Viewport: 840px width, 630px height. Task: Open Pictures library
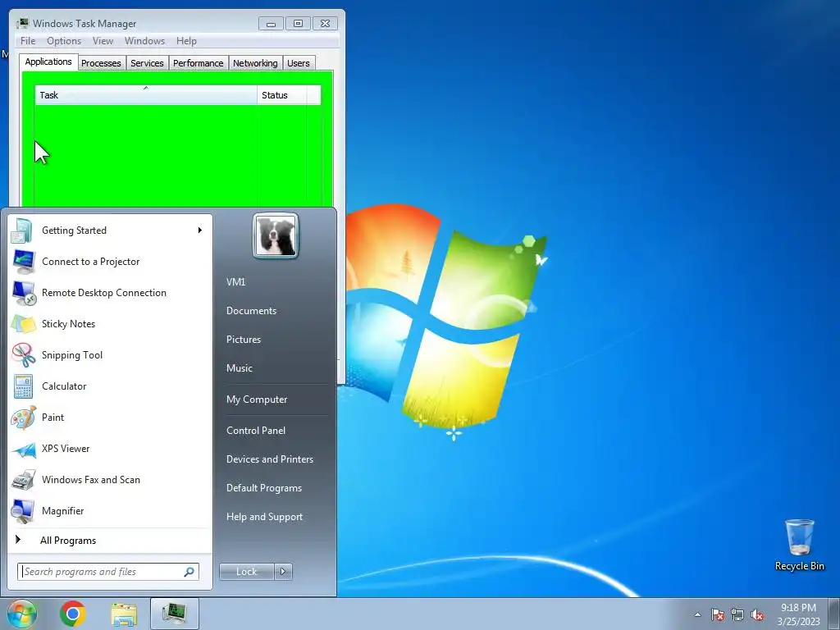244,340
